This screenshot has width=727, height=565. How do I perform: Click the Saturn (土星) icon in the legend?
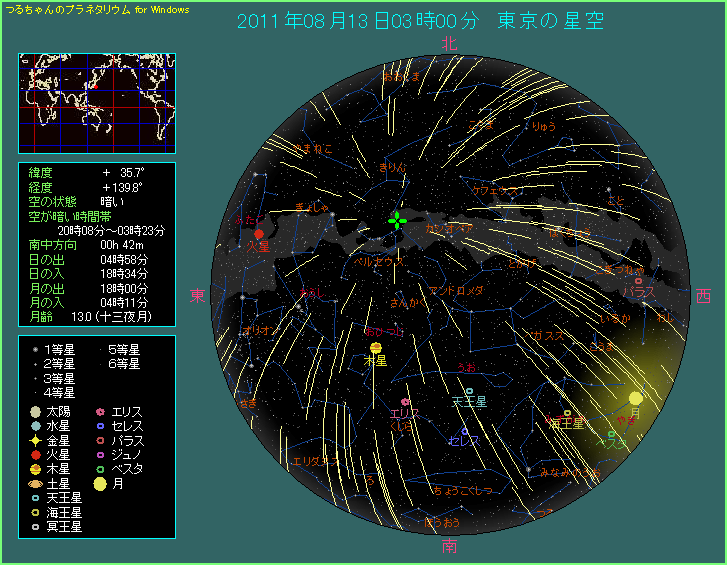coord(35,483)
